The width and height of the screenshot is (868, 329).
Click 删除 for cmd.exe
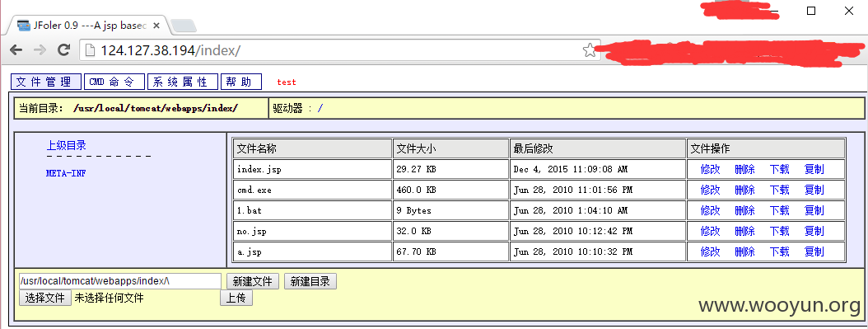[744, 190]
